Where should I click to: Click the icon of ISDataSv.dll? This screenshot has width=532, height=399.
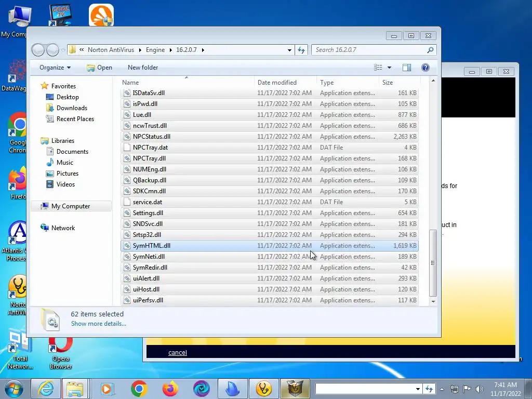point(127,93)
